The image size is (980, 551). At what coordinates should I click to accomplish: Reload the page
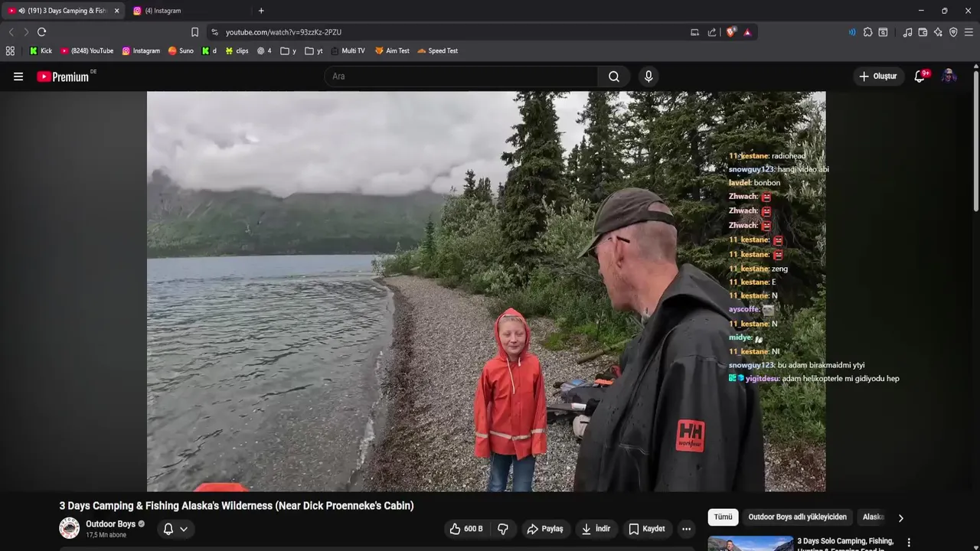(x=41, y=32)
